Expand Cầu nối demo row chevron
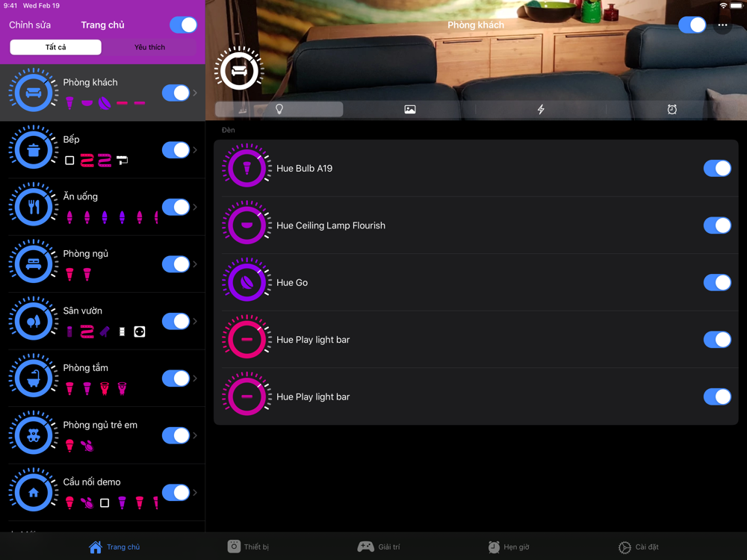747x560 pixels. (x=195, y=493)
